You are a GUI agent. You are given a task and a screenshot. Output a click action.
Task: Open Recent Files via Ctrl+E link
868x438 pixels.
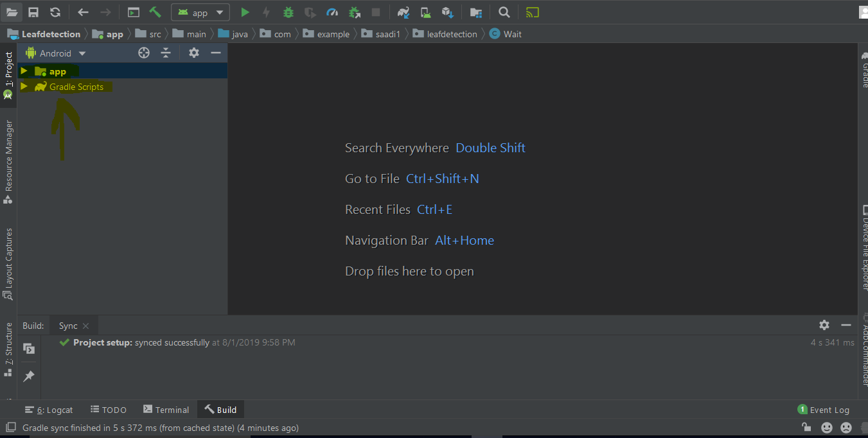(x=433, y=209)
